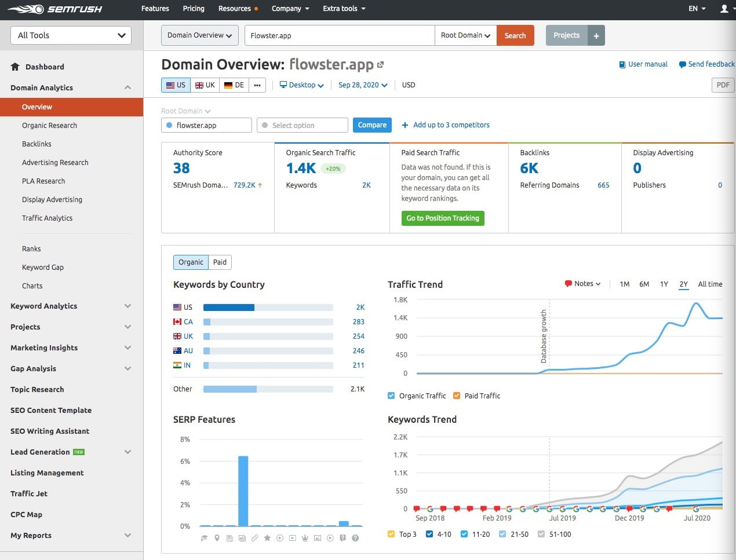736x560 pixels.
Task: Click the local pack pin icon
Action: point(217,538)
